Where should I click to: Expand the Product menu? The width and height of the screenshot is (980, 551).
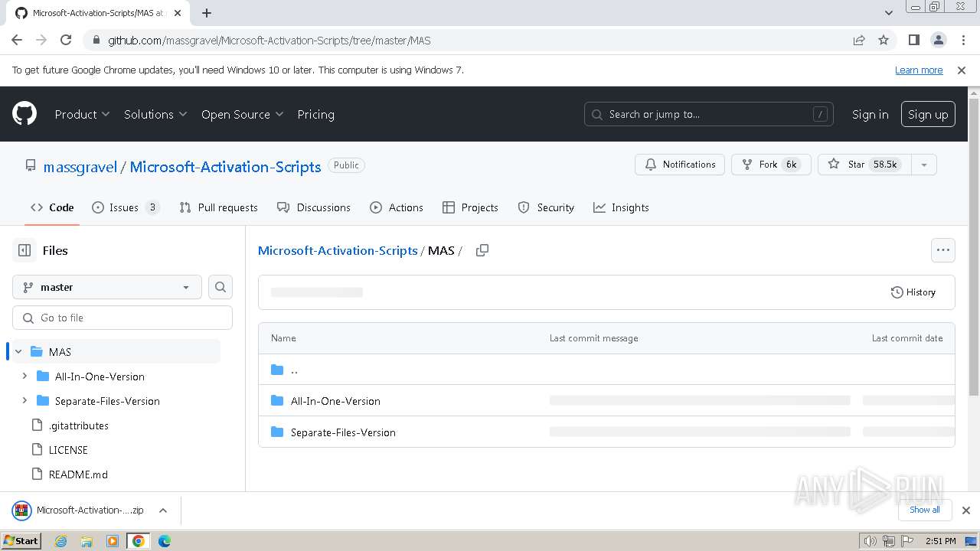[x=82, y=114]
